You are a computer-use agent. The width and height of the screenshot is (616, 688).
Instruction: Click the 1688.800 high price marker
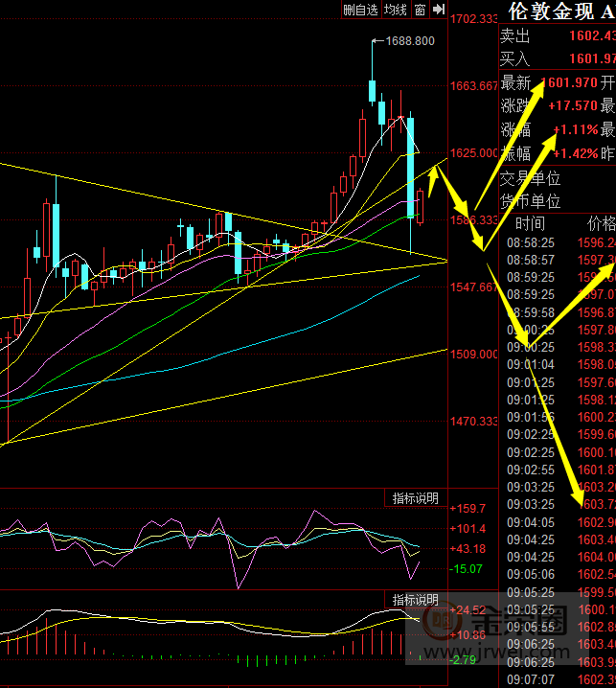pyautogui.click(x=409, y=41)
